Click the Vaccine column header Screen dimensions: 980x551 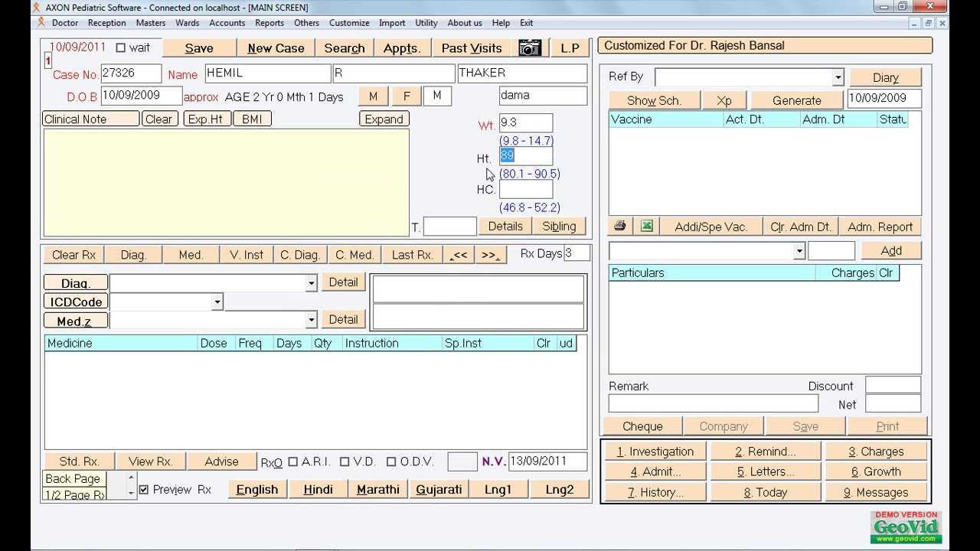pos(666,119)
